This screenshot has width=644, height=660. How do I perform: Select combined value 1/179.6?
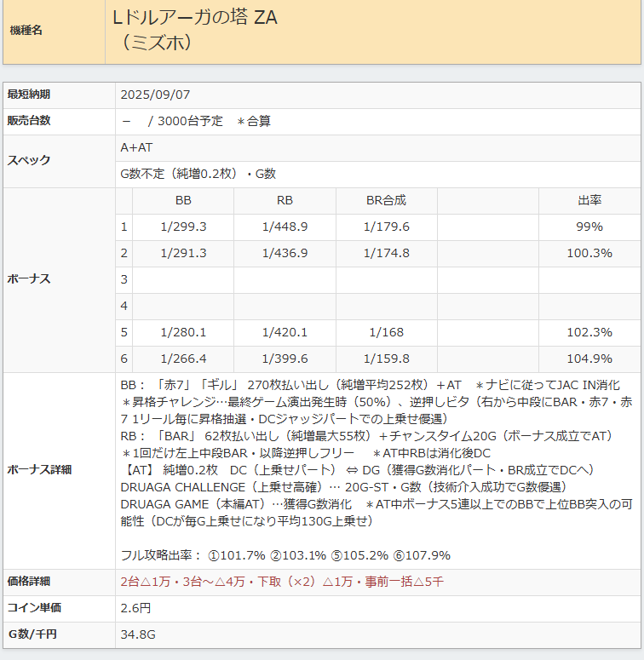pos(387,227)
